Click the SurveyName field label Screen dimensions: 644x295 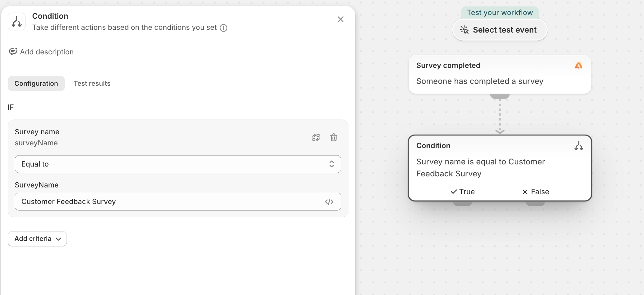(x=37, y=185)
